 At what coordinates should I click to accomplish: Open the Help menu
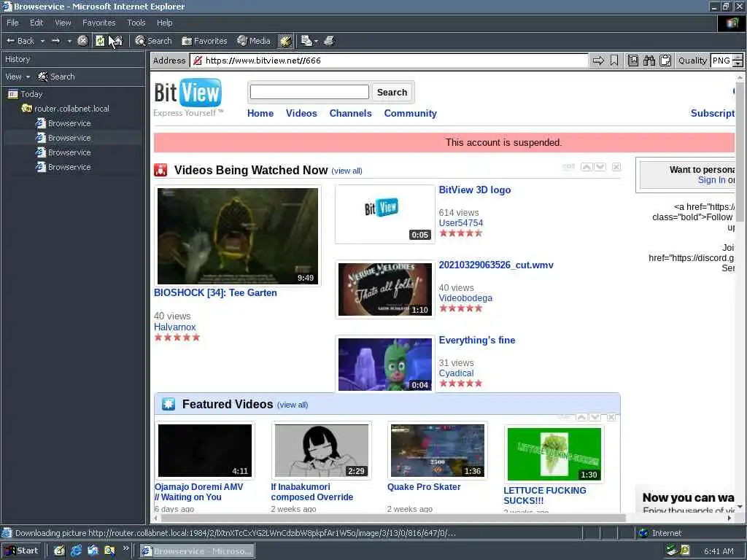(164, 23)
